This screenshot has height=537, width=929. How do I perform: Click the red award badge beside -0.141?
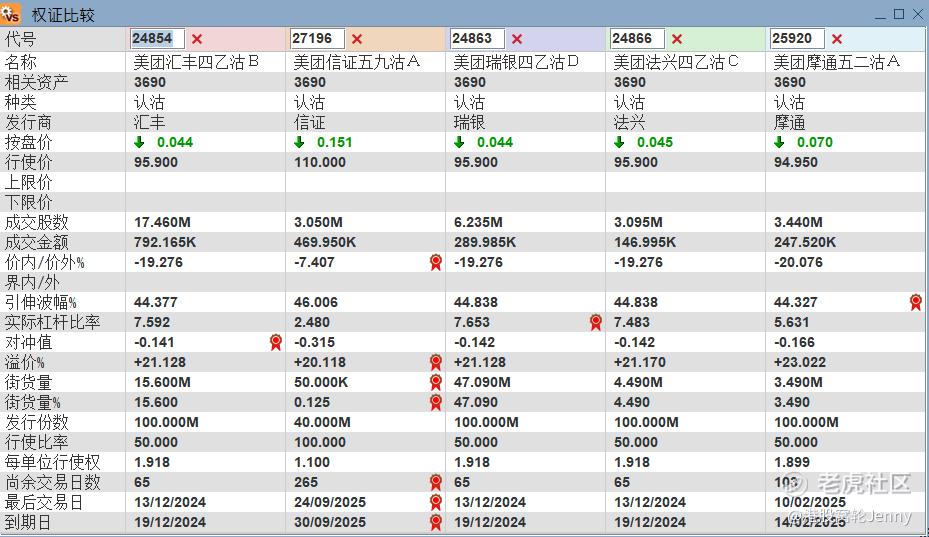tap(276, 342)
